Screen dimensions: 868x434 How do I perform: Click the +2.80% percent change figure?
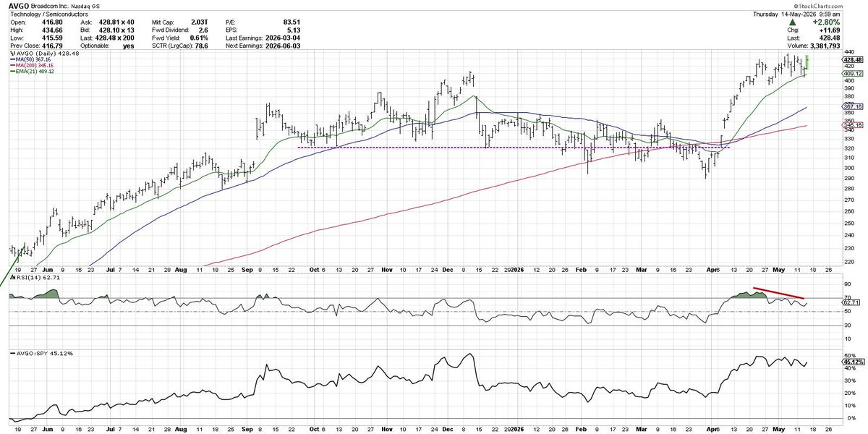coord(825,22)
